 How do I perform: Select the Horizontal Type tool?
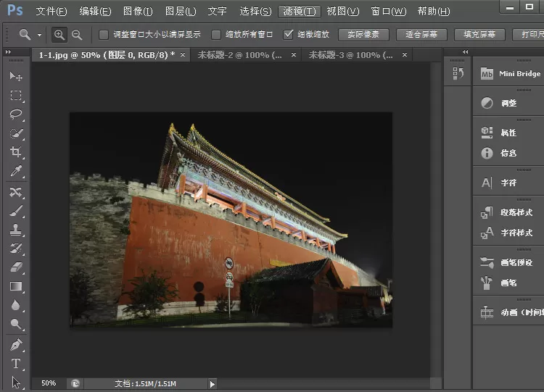(16, 364)
